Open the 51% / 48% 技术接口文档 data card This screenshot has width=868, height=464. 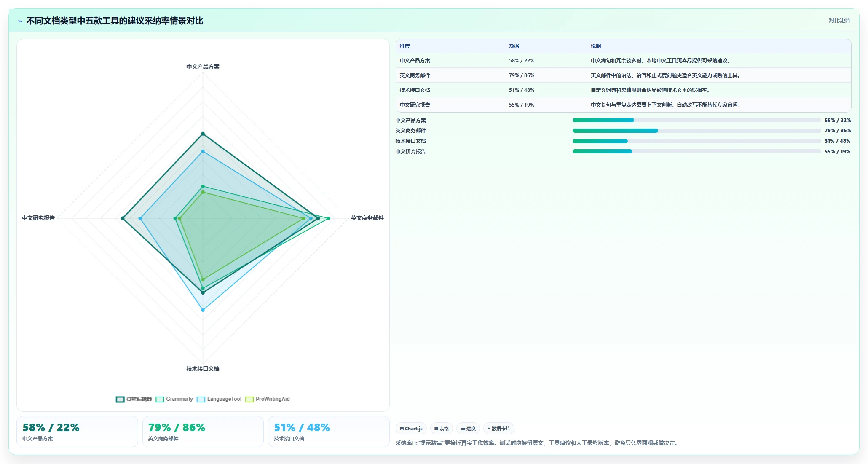pos(329,432)
